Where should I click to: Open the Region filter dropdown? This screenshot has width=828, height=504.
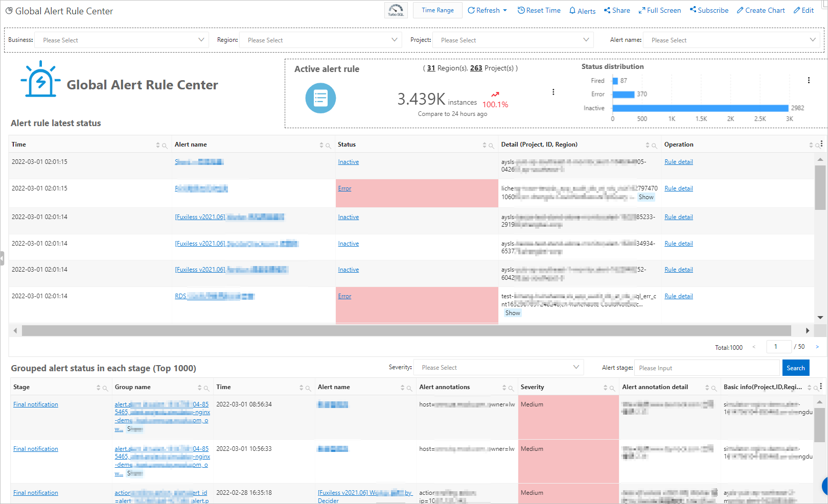320,40
